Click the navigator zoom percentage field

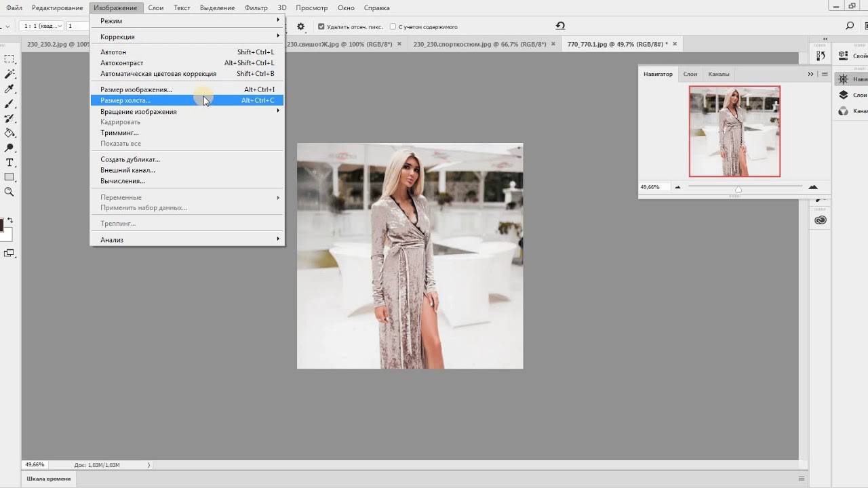tap(651, 187)
